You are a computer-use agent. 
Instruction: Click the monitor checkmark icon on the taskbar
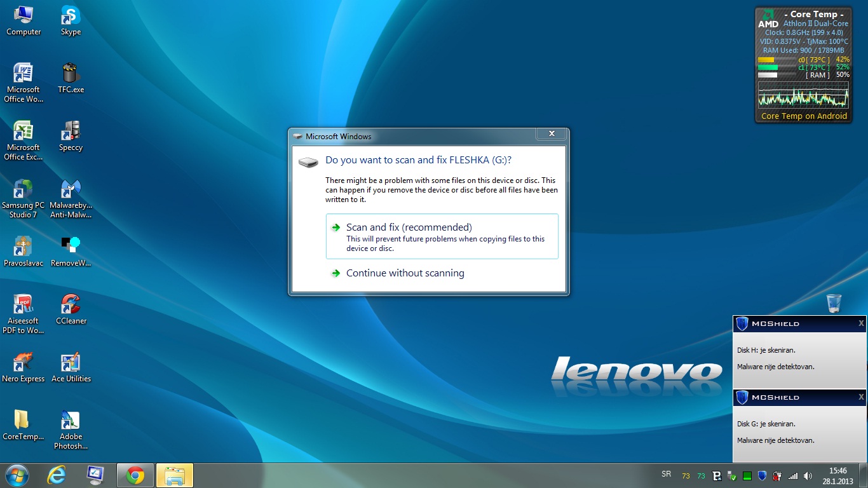[x=95, y=475]
